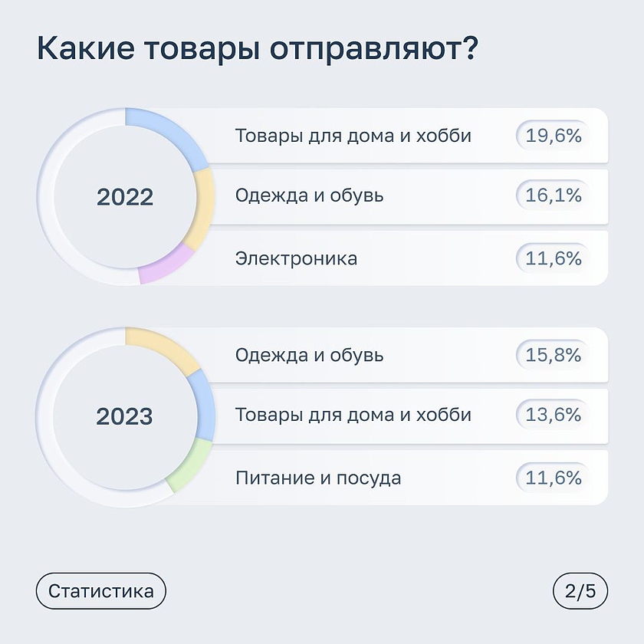
Task: Click Одежда и обувь in the 2023 list
Action: pos(310,356)
